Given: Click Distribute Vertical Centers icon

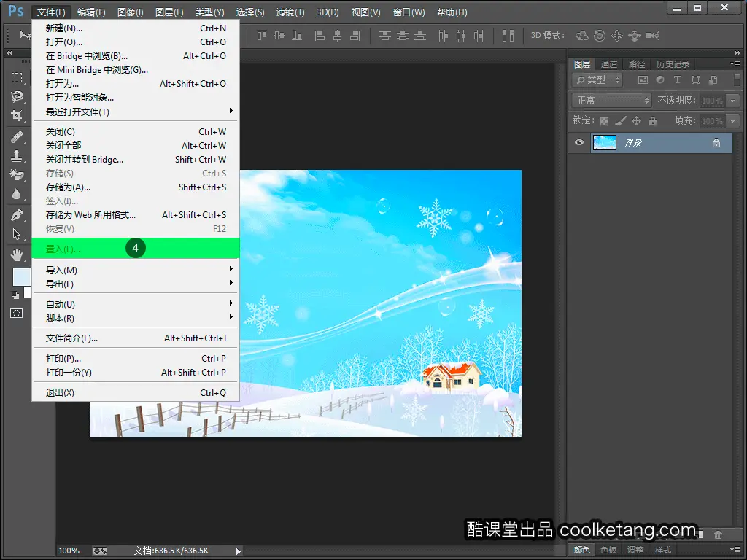Looking at the screenshot, I should [x=403, y=35].
